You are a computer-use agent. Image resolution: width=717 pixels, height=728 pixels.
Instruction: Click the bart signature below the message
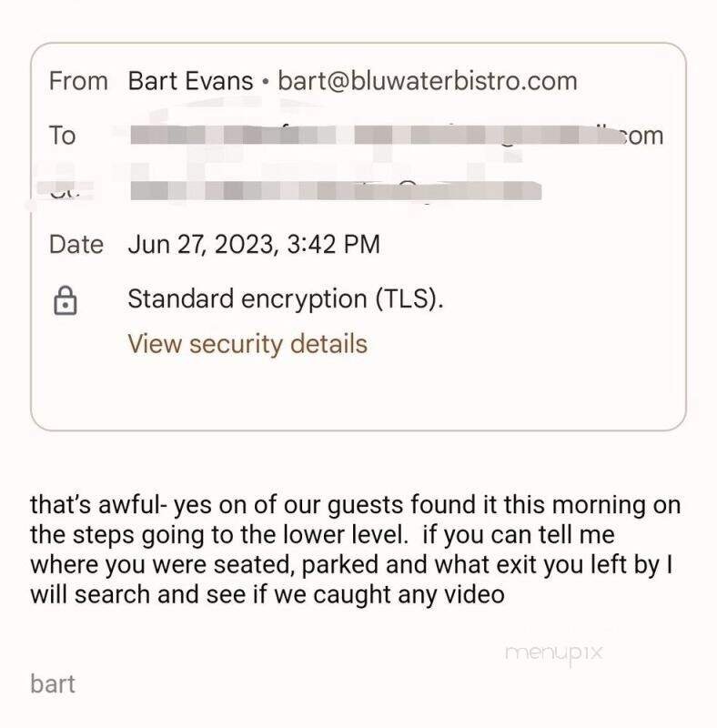[53, 683]
